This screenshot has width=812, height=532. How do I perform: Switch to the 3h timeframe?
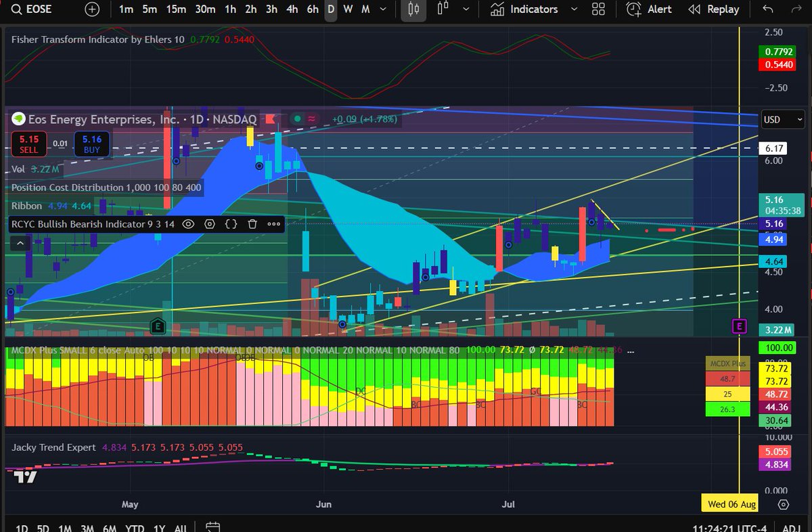(271, 9)
